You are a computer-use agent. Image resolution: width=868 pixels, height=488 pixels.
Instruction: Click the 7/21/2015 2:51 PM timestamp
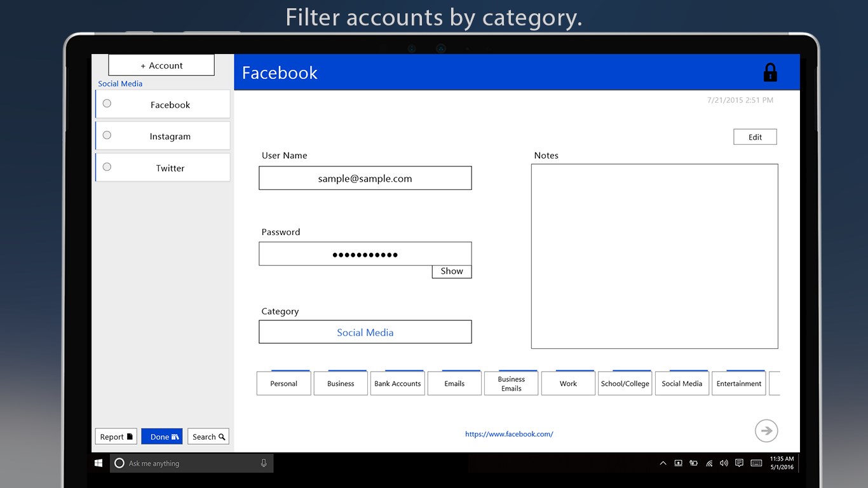pyautogui.click(x=740, y=100)
